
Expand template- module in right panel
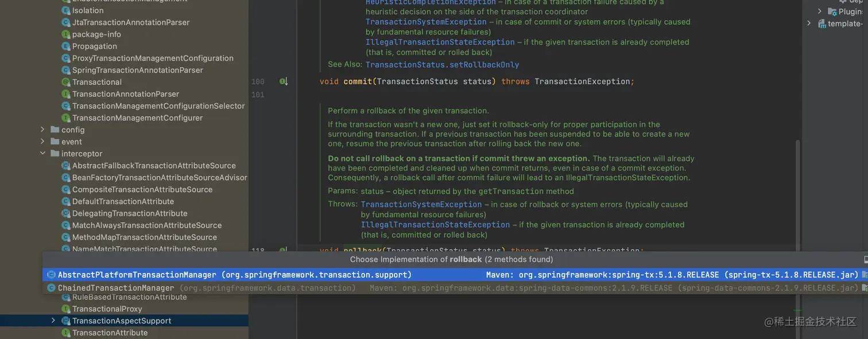click(809, 24)
